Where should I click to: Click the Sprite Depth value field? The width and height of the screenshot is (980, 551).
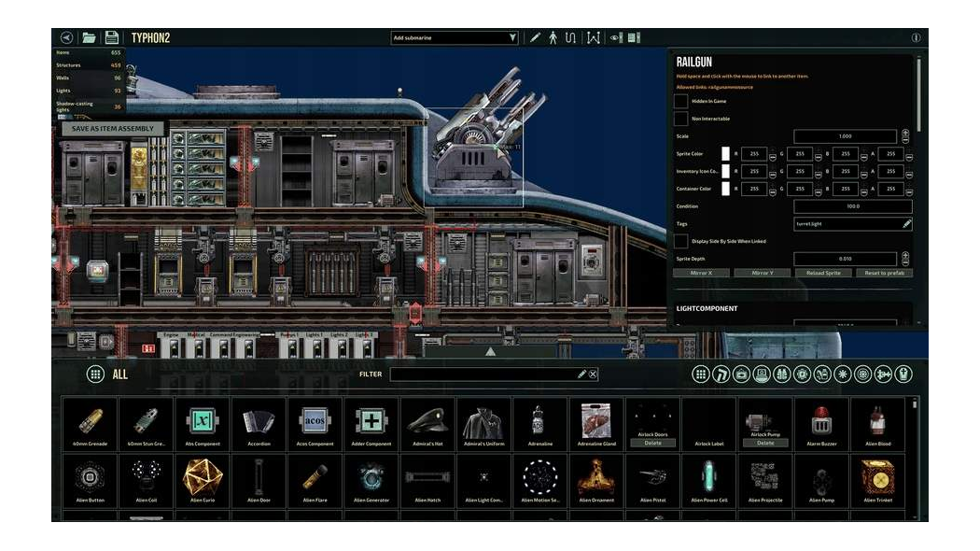845,259
